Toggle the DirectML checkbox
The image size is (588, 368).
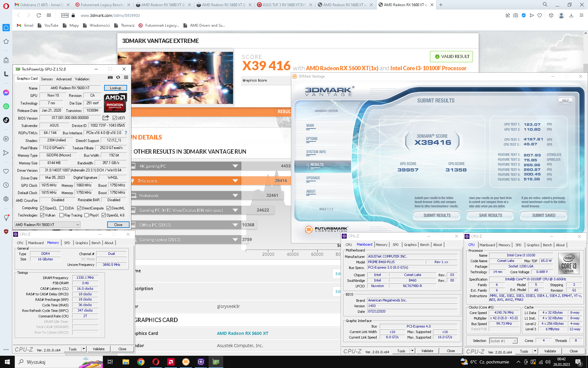click(x=108, y=208)
